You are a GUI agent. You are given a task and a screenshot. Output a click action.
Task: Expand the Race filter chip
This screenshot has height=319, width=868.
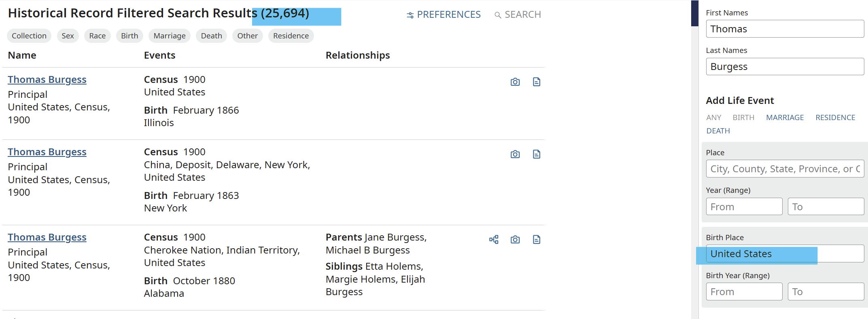click(98, 36)
